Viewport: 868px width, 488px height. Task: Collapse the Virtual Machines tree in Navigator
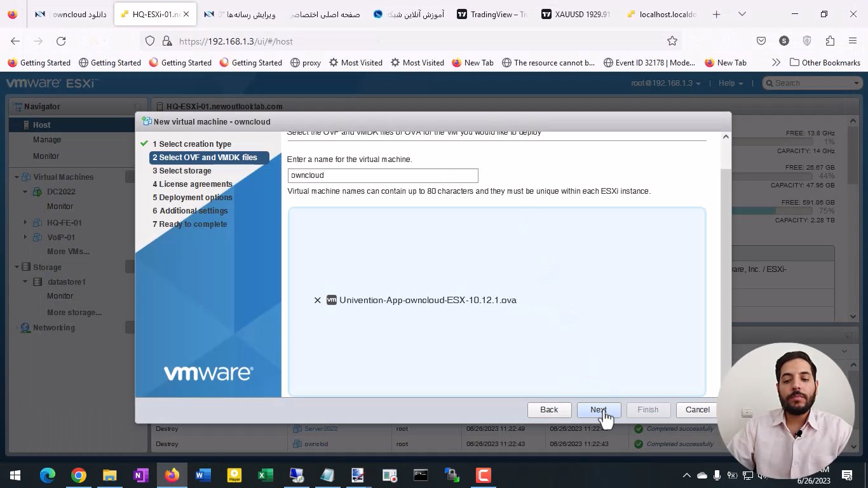coord(17,177)
